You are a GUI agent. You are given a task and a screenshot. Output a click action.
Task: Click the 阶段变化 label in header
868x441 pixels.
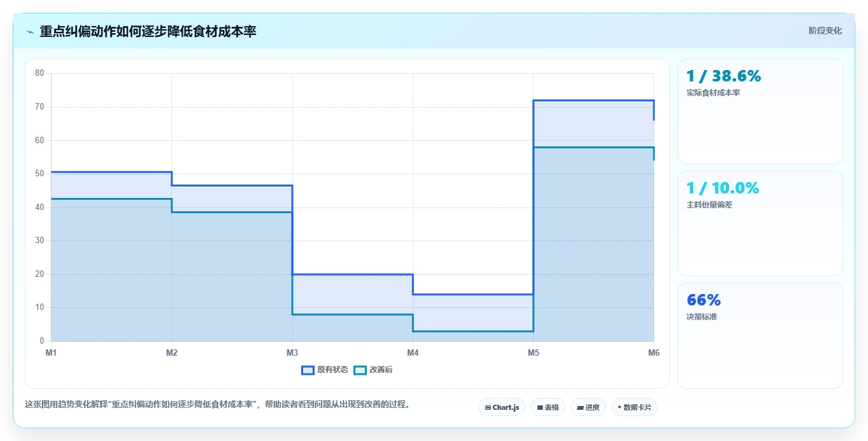825,31
